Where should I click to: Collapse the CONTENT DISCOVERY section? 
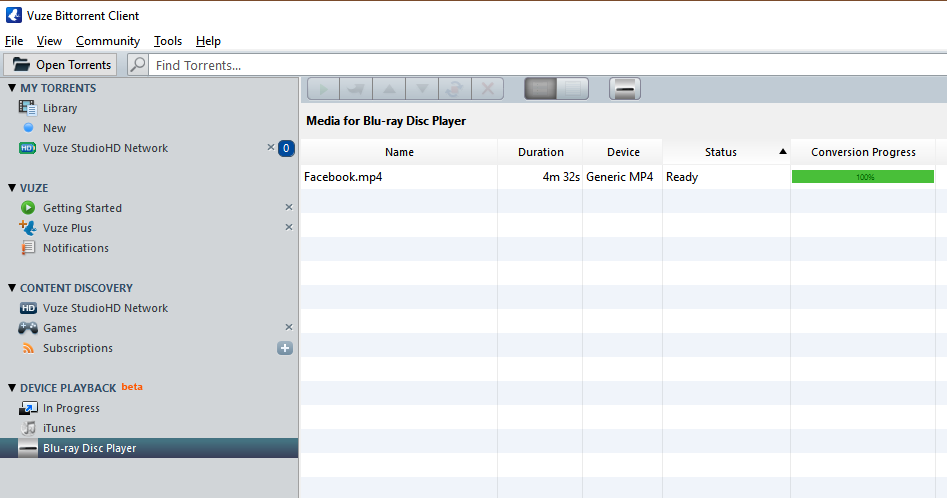pos(11,288)
